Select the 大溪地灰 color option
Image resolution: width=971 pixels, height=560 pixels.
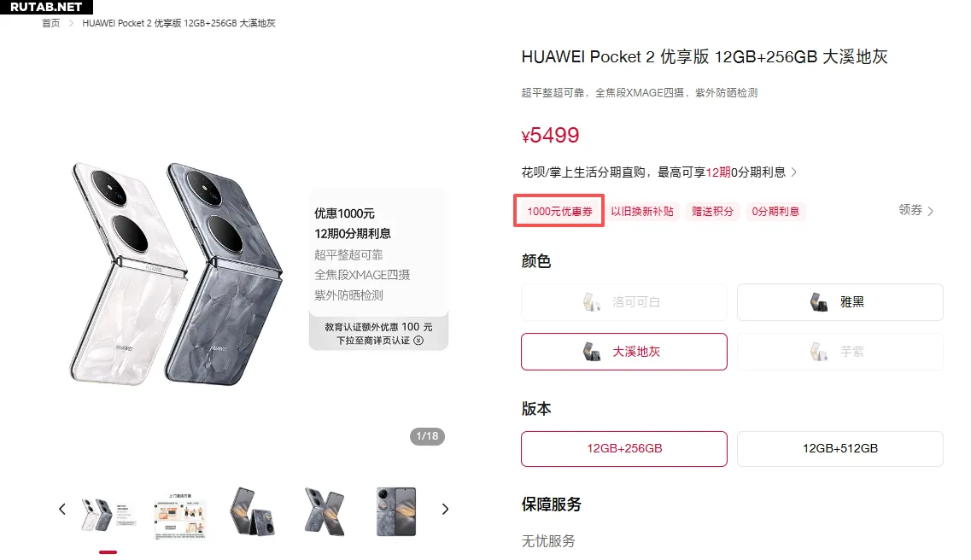coord(624,352)
